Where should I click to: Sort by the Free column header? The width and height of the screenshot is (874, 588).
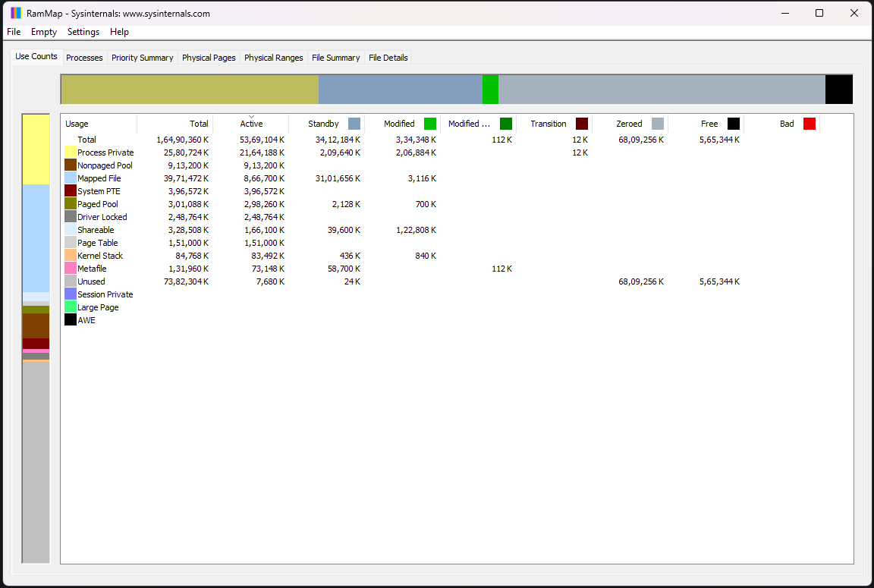click(x=706, y=124)
